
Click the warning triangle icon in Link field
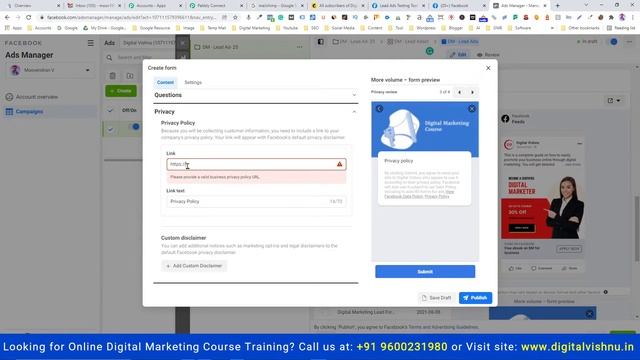tap(339, 164)
